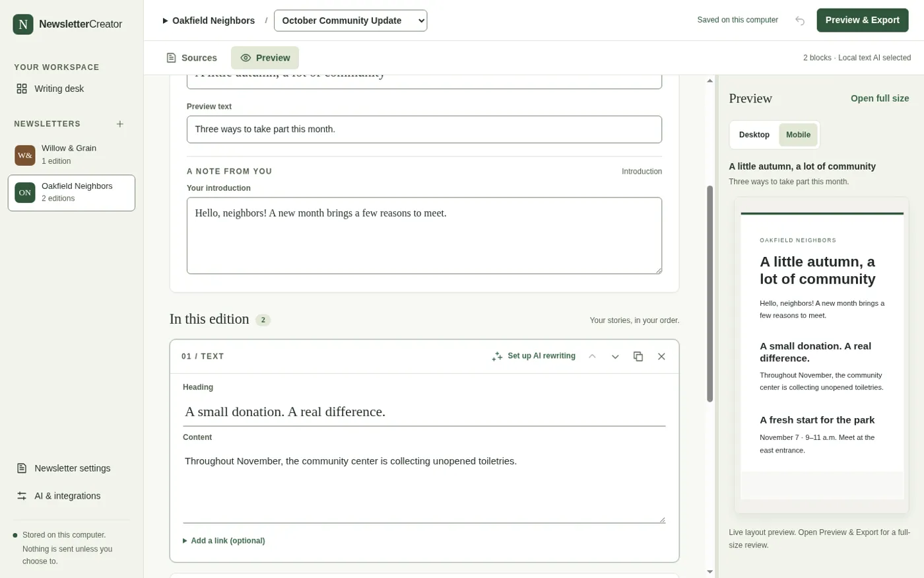Click the mobile preview thumbnail
The width and height of the screenshot is (924, 578).
click(822, 355)
